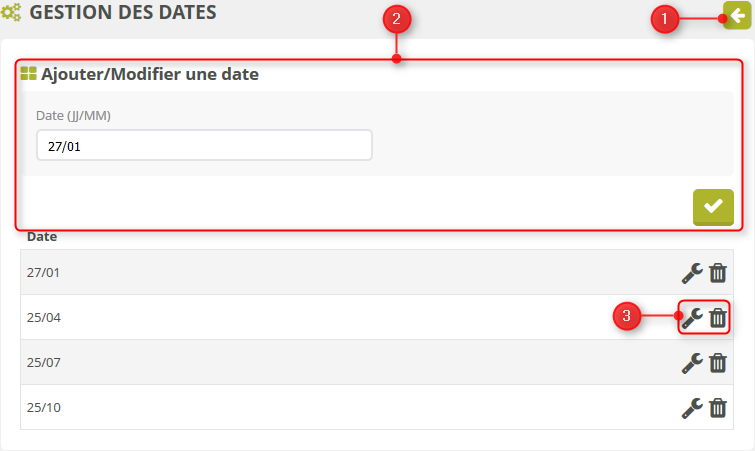Select the 25/07 row text in list
Screen dimensions: 755x451
[44, 363]
